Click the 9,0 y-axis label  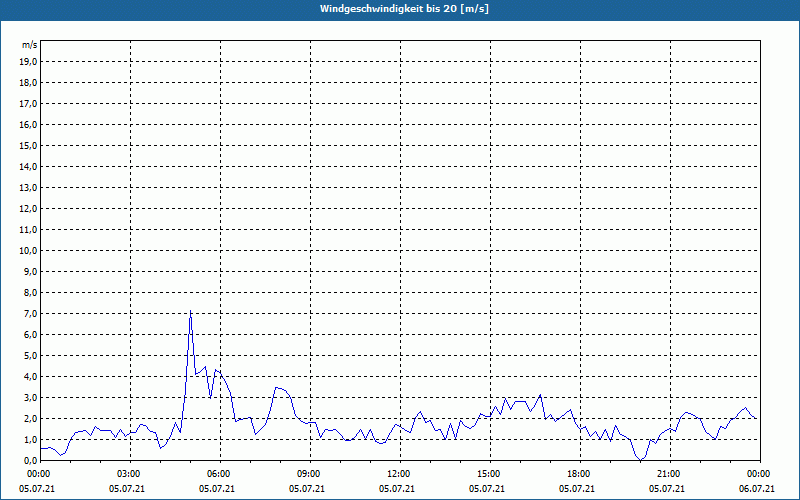(31, 271)
